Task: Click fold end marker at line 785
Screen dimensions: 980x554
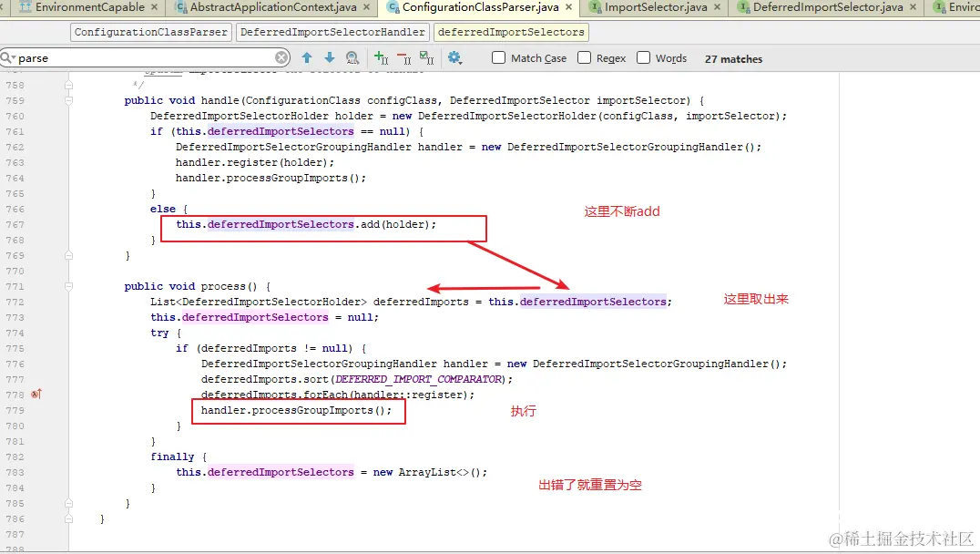Action: [x=68, y=503]
